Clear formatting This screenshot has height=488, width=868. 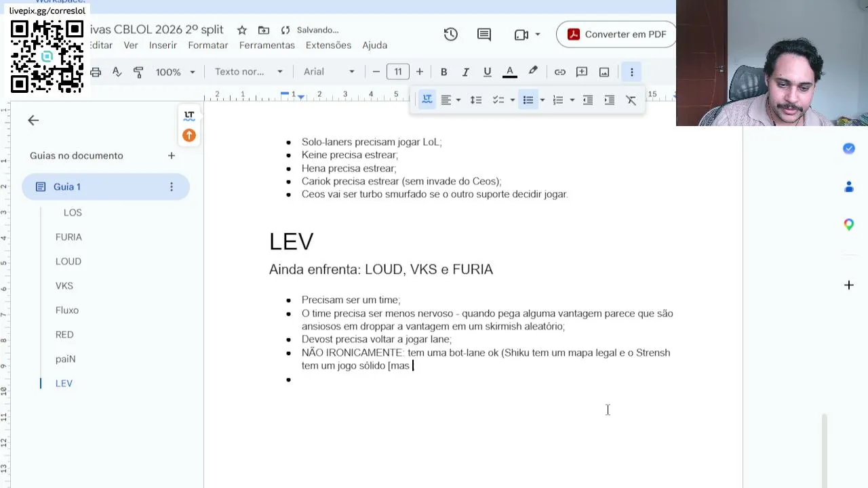pyautogui.click(x=631, y=100)
